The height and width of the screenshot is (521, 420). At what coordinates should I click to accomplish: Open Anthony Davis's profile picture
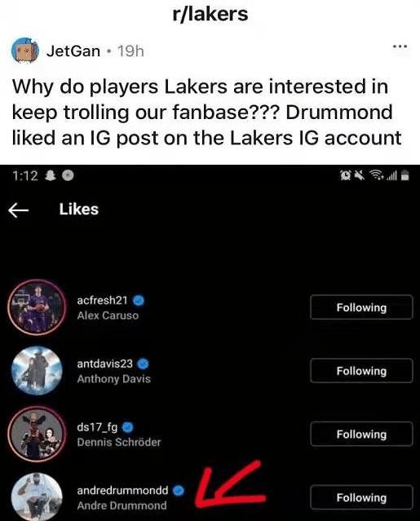37,370
